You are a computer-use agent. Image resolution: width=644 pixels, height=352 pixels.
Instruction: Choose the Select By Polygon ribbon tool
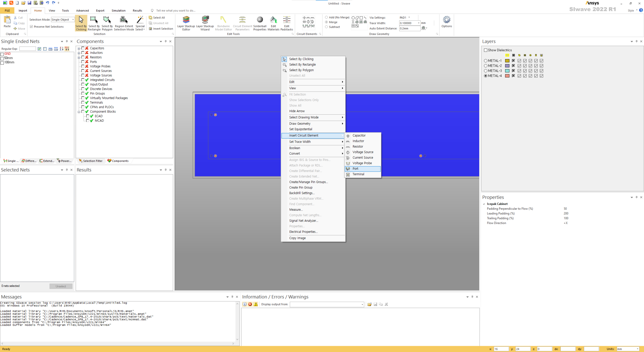(x=107, y=23)
